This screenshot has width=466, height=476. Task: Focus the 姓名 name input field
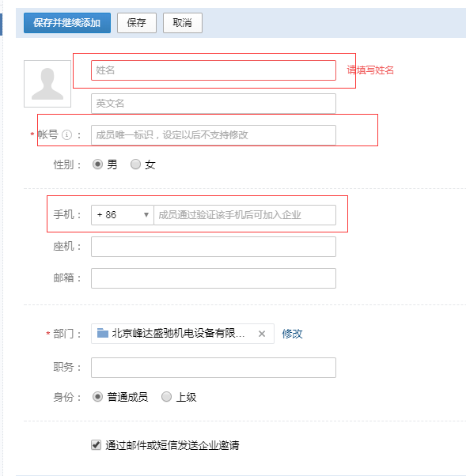click(214, 70)
